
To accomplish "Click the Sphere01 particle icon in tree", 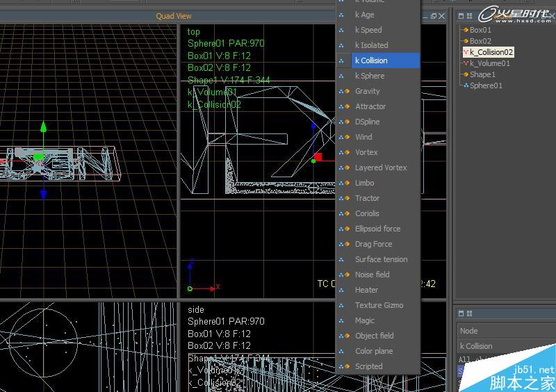I will coord(466,85).
